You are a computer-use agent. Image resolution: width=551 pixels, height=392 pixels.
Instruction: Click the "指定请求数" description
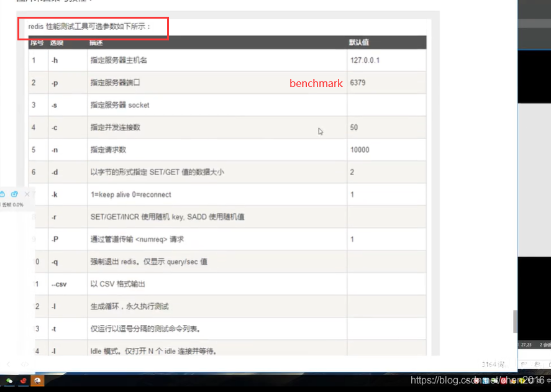pyautogui.click(x=108, y=150)
